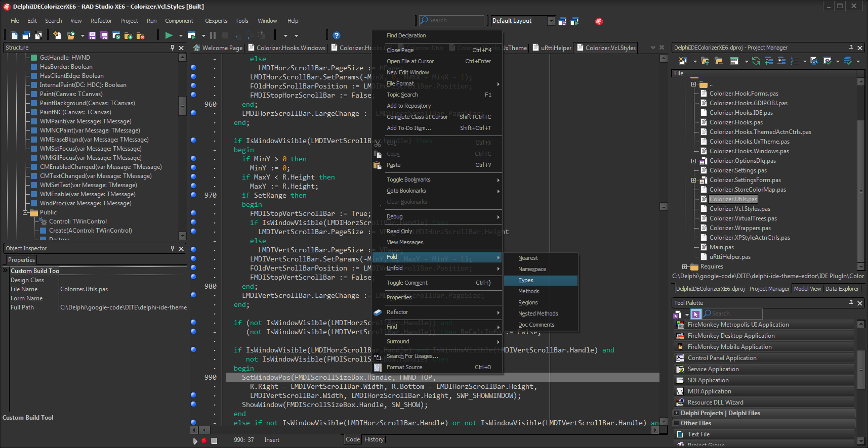Click the Save All icon in the toolbar

(104, 35)
